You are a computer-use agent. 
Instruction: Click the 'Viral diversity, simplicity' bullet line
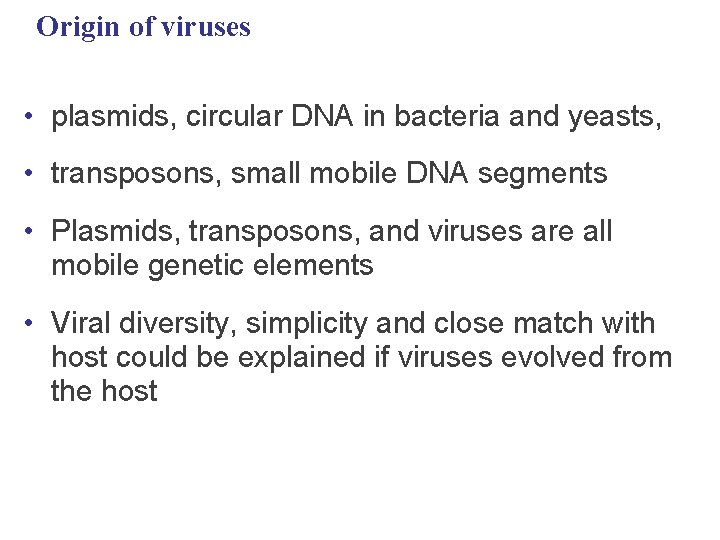click(353, 324)
